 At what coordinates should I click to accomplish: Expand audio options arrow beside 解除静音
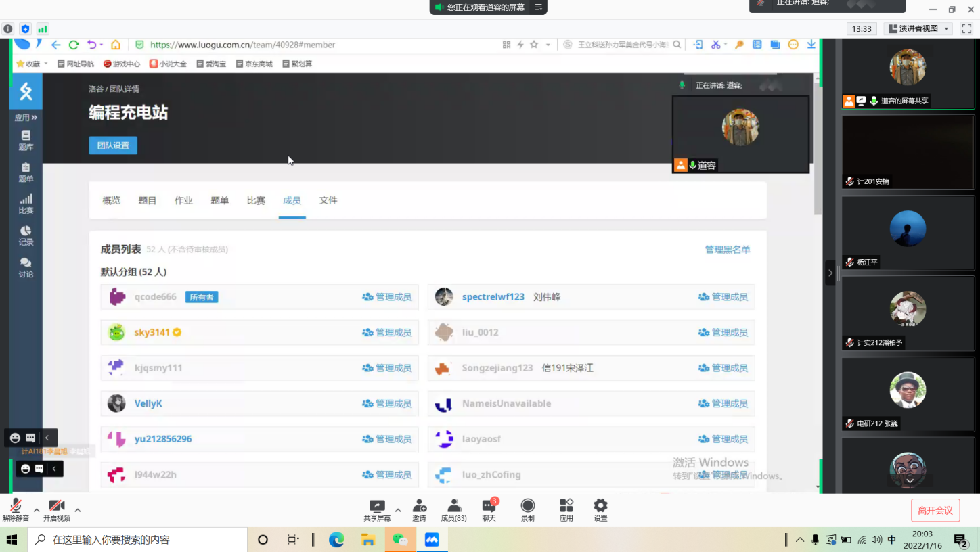click(37, 510)
